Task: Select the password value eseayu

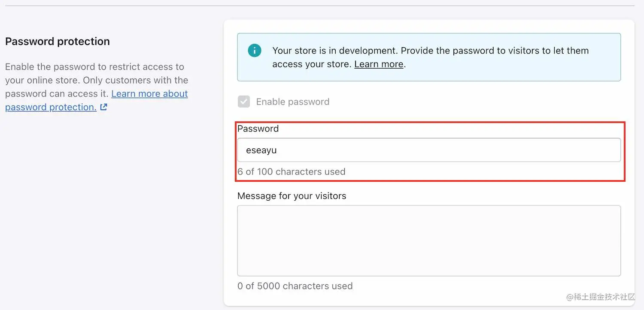Action: coord(261,150)
